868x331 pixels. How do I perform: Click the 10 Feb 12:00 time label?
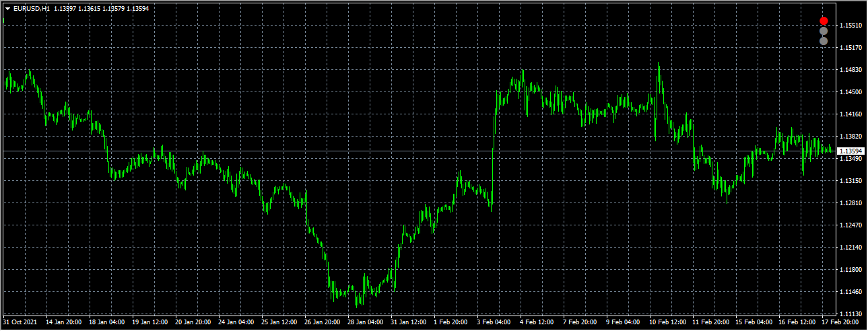pyautogui.click(x=668, y=322)
